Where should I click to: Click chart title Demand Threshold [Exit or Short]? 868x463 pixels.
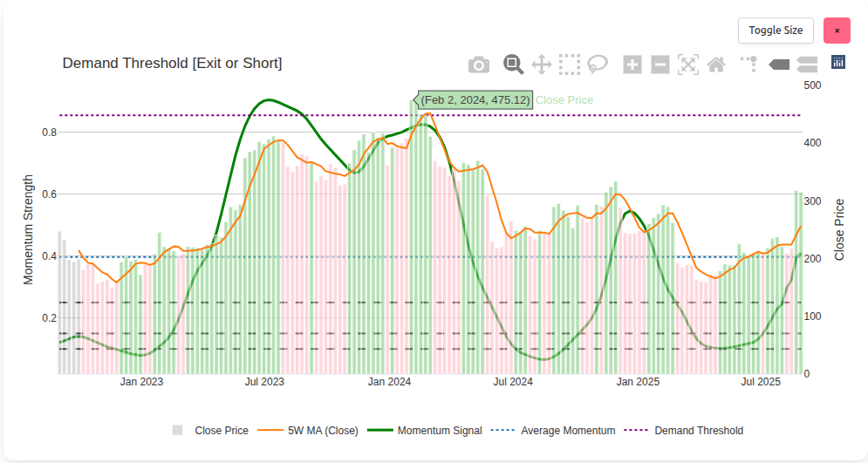[x=172, y=63]
